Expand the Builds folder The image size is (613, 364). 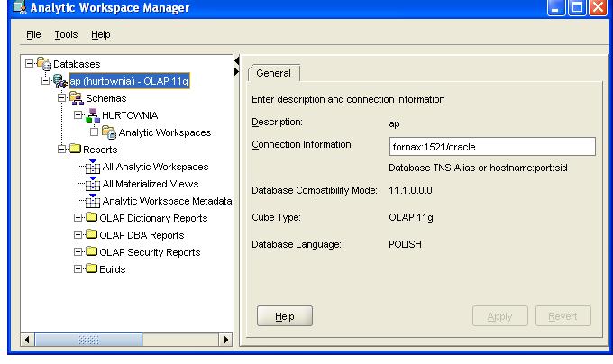point(78,269)
